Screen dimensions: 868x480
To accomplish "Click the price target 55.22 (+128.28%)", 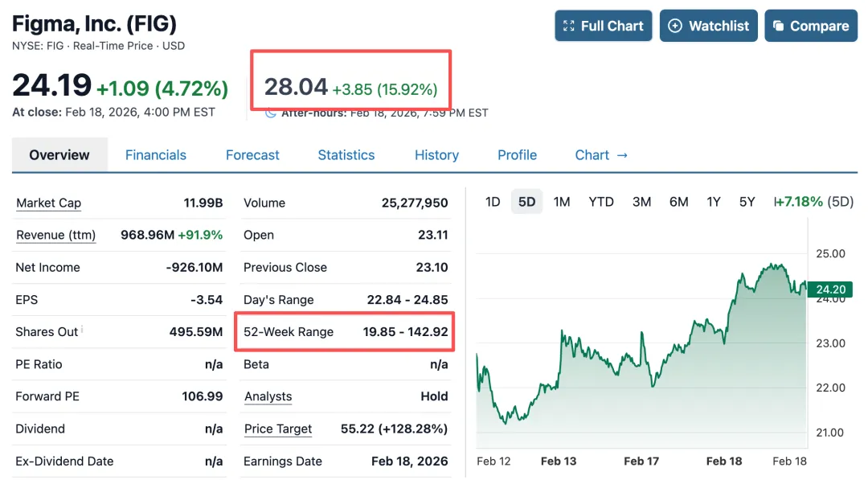I will (x=394, y=429).
